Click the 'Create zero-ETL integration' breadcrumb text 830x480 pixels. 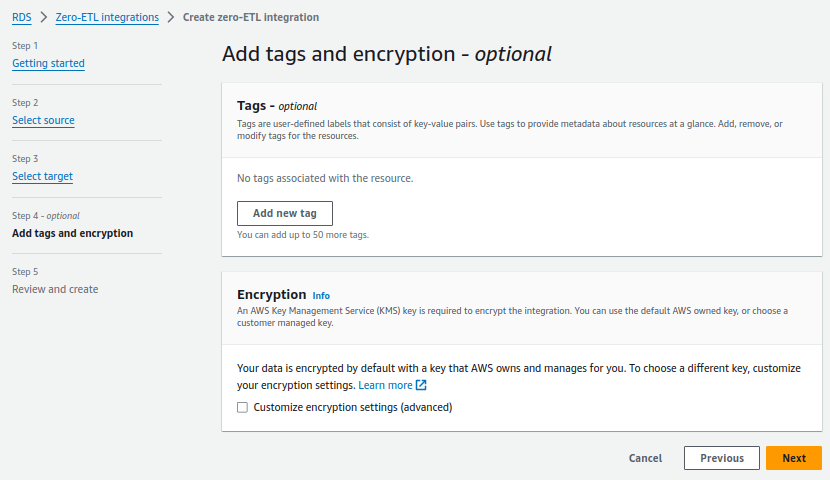click(251, 18)
